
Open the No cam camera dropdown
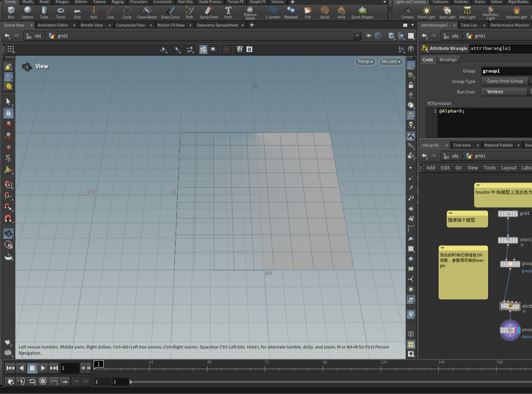click(391, 61)
